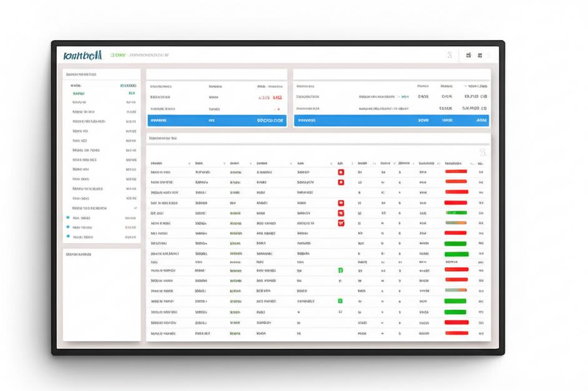Click the blue highlighted row in right summary panel
Screen dimensions: 588x391
[391, 120]
